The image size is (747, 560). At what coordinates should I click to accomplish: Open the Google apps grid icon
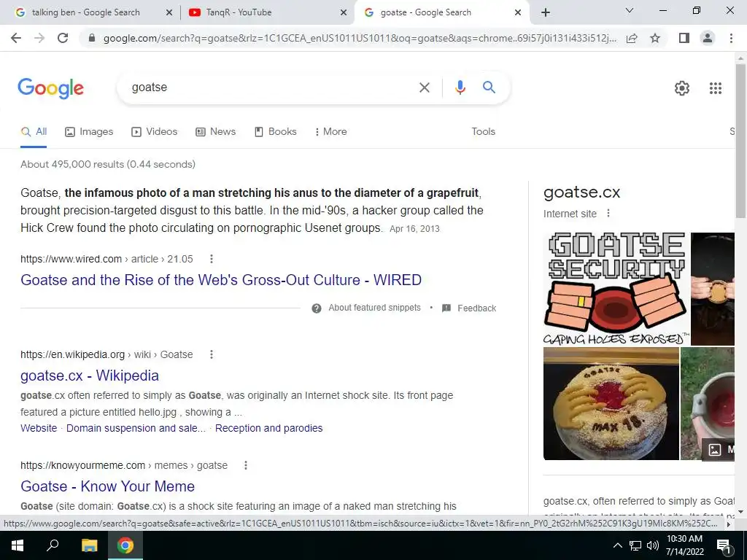point(715,88)
